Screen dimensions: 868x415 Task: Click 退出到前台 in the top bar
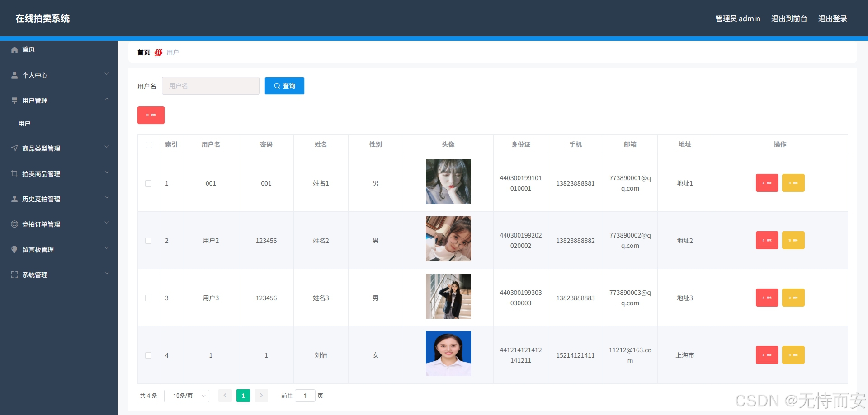point(789,19)
